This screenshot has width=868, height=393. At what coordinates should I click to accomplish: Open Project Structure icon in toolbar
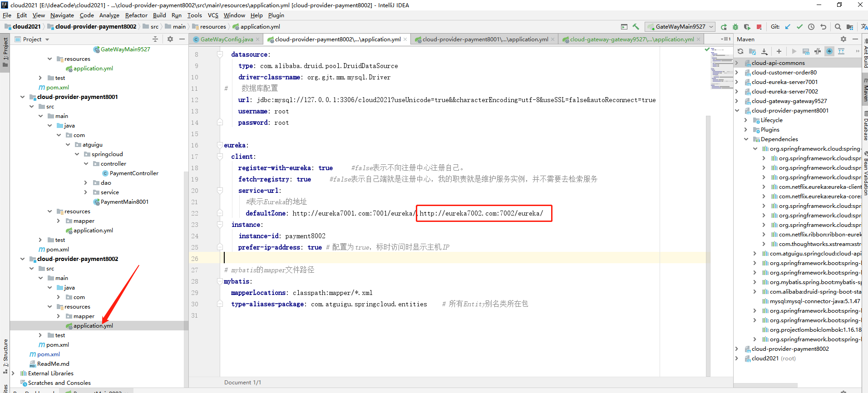[850, 27]
